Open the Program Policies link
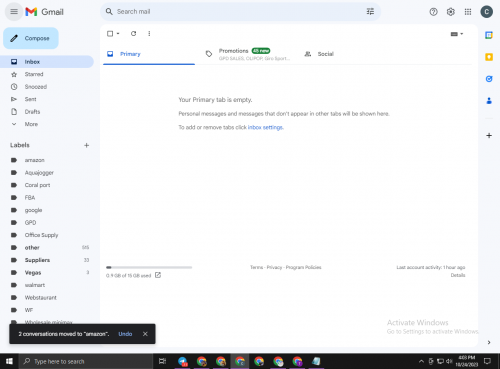The width and height of the screenshot is (500, 369). [x=304, y=267]
